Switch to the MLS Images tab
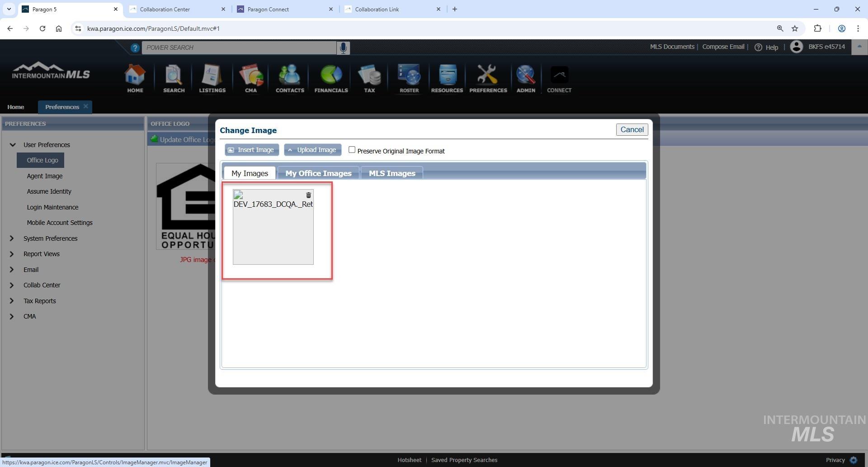 pyautogui.click(x=392, y=173)
